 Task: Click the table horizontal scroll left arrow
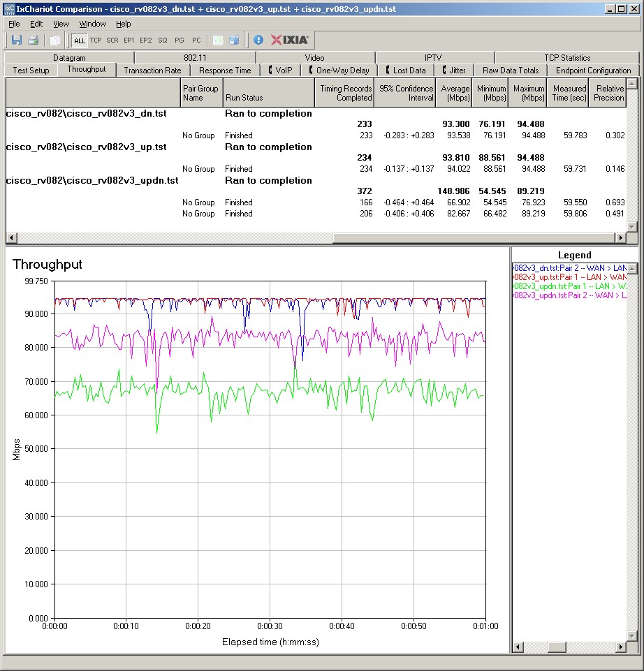tap(12, 237)
